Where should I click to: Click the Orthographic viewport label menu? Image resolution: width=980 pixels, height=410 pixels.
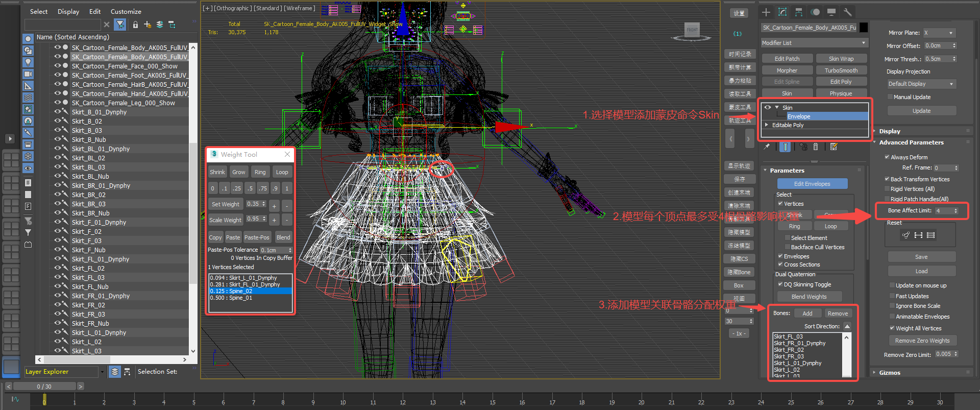[232, 8]
